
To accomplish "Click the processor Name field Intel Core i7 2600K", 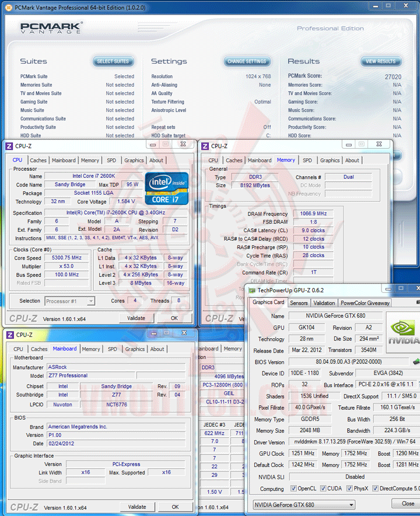I will [93, 176].
